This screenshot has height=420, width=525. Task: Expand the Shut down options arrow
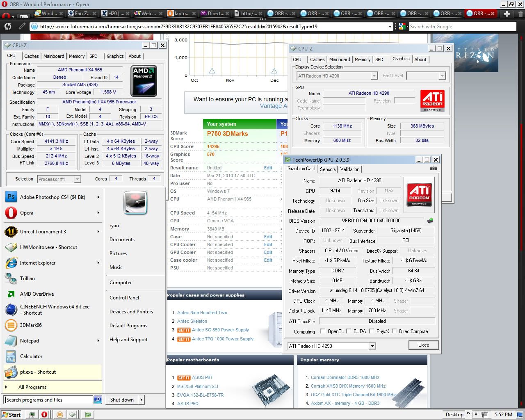[141, 400]
